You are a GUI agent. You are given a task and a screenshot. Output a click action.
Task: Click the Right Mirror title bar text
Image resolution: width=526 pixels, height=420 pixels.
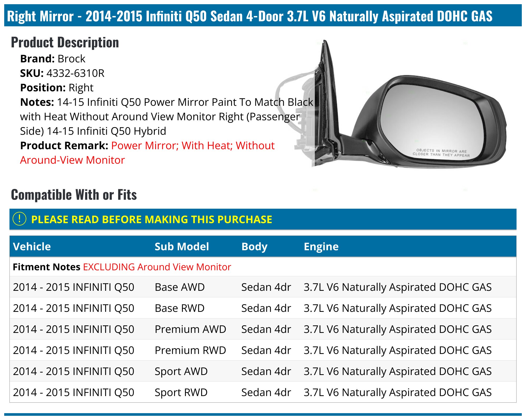pos(250,16)
